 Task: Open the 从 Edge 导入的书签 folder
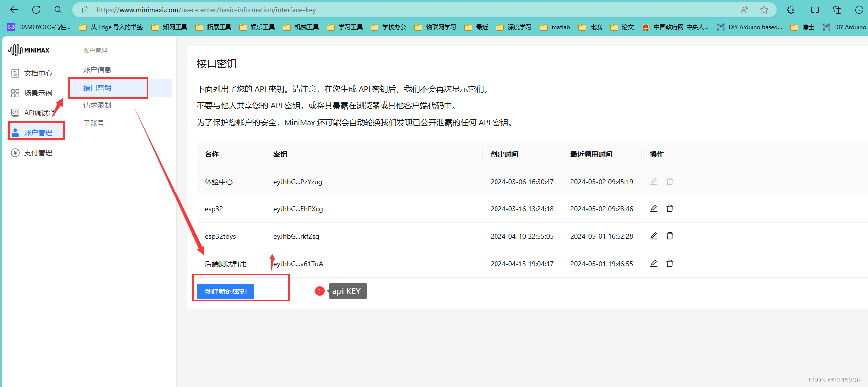pos(111,27)
